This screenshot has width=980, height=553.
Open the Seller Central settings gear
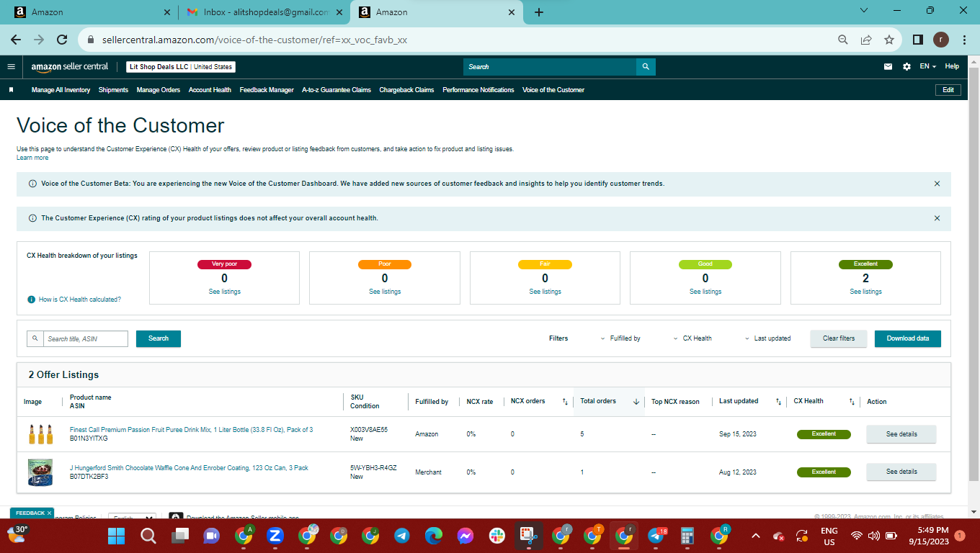(x=906, y=67)
